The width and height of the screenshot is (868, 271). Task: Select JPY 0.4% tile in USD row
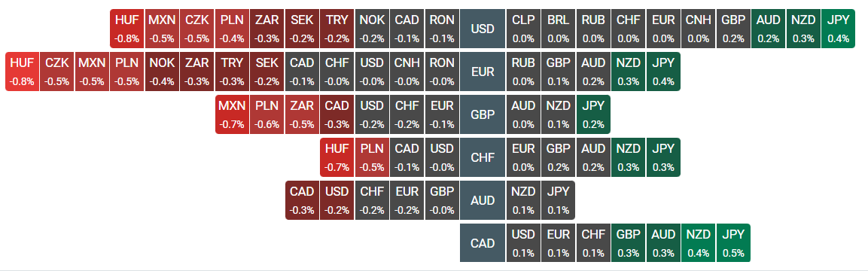[x=838, y=29]
